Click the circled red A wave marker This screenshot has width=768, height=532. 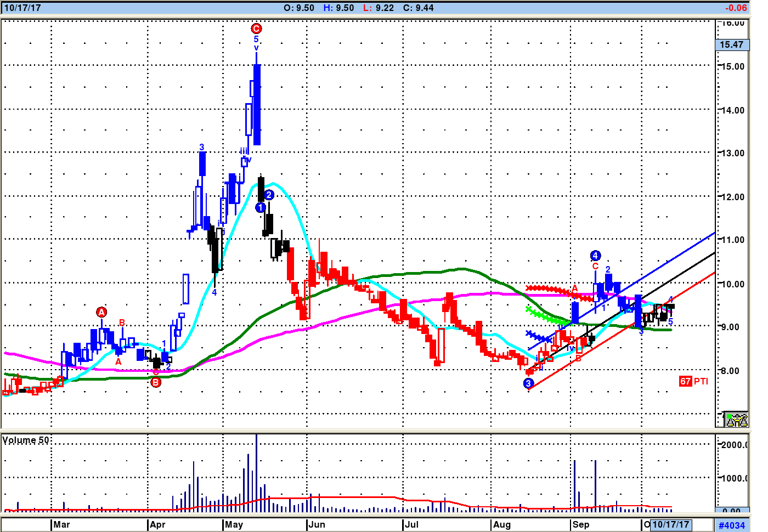point(101,312)
